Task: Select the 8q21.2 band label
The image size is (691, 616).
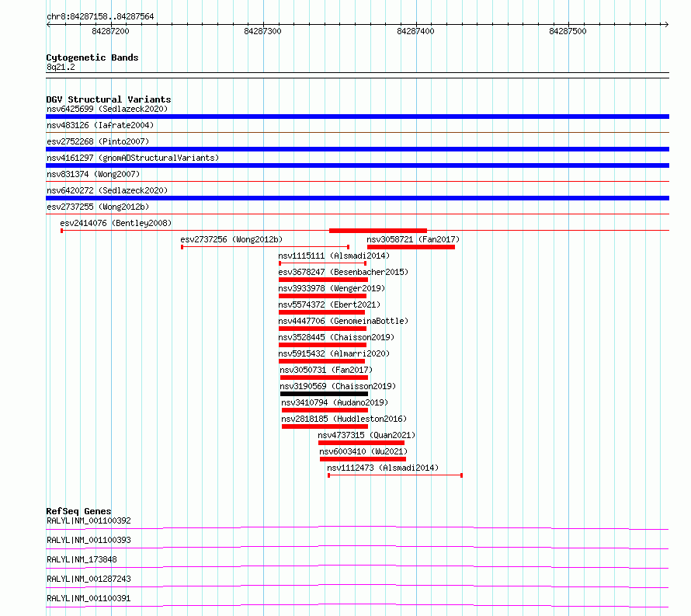Action: coord(61,67)
